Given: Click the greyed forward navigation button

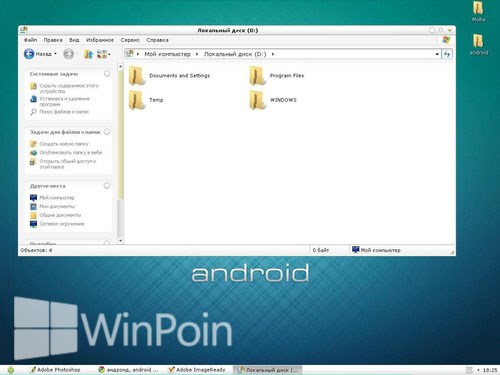Looking at the screenshot, I should tap(68, 54).
